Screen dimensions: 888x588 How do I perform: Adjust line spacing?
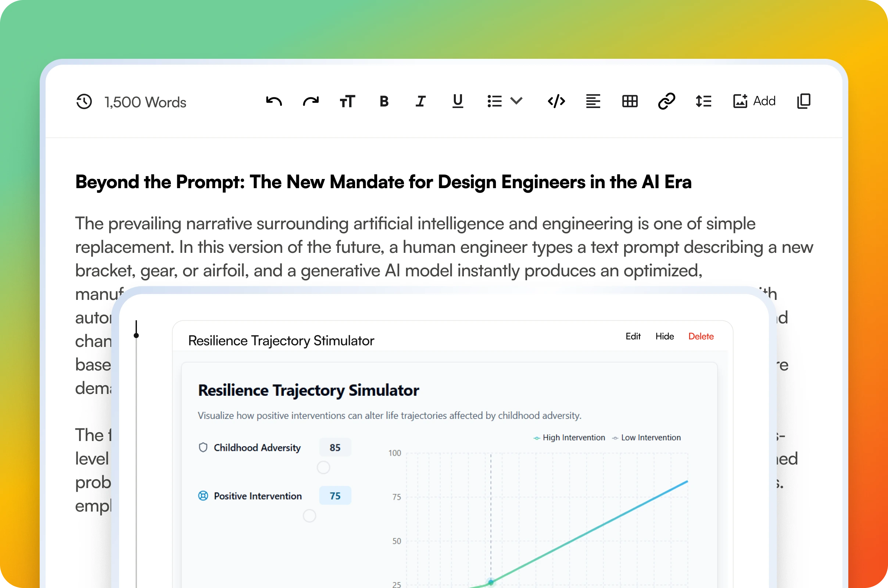point(703,101)
